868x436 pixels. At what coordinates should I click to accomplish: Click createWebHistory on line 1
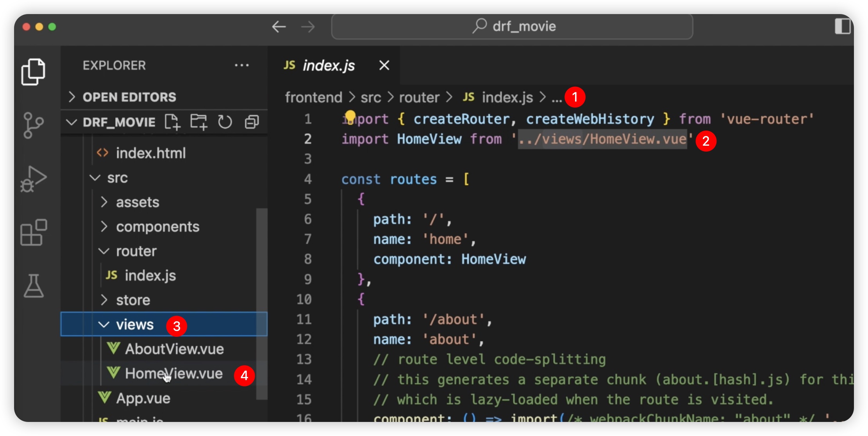point(589,119)
